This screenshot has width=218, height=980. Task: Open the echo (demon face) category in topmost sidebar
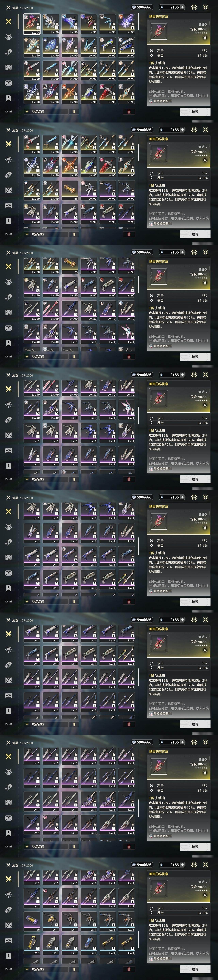tap(8, 37)
